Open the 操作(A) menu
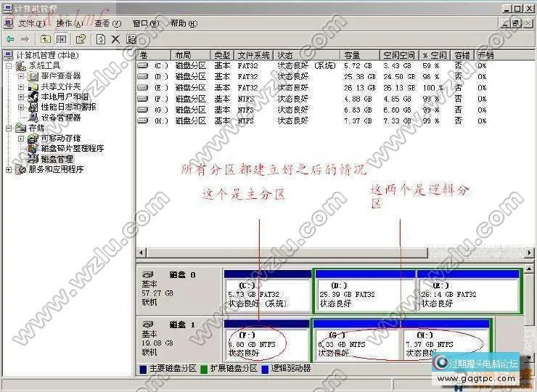537x392 pixels. click(70, 23)
